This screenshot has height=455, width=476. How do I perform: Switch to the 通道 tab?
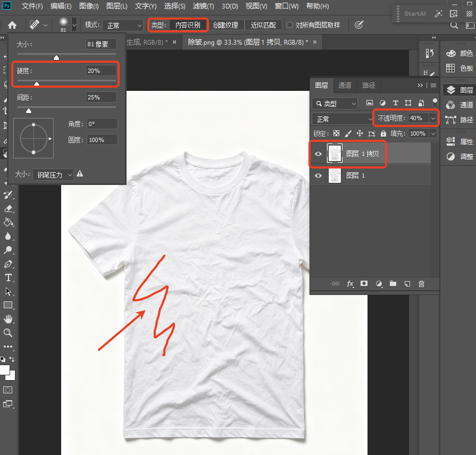coord(345,85)
